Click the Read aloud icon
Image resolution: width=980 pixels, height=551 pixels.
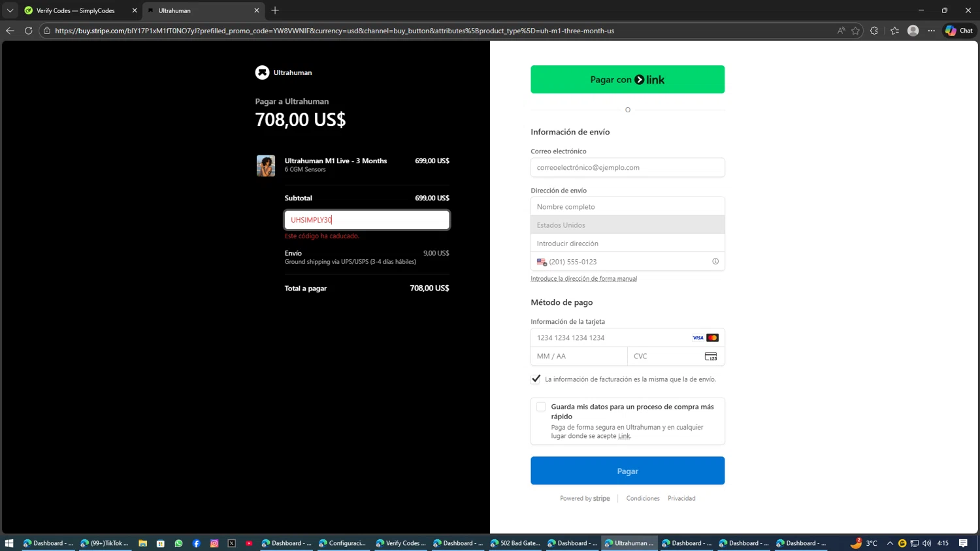tap(841, 31)
